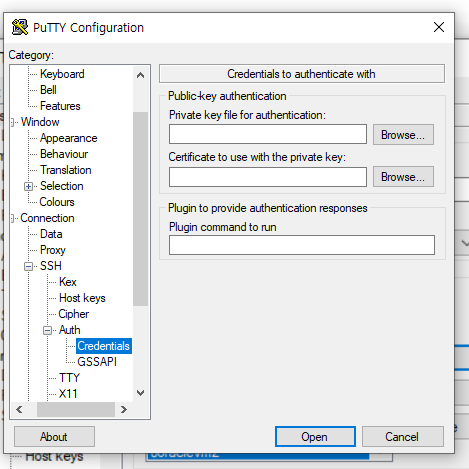Click Open to start the session
The width and height of the screenshot is (469, 469).
(x=315, y=437)
